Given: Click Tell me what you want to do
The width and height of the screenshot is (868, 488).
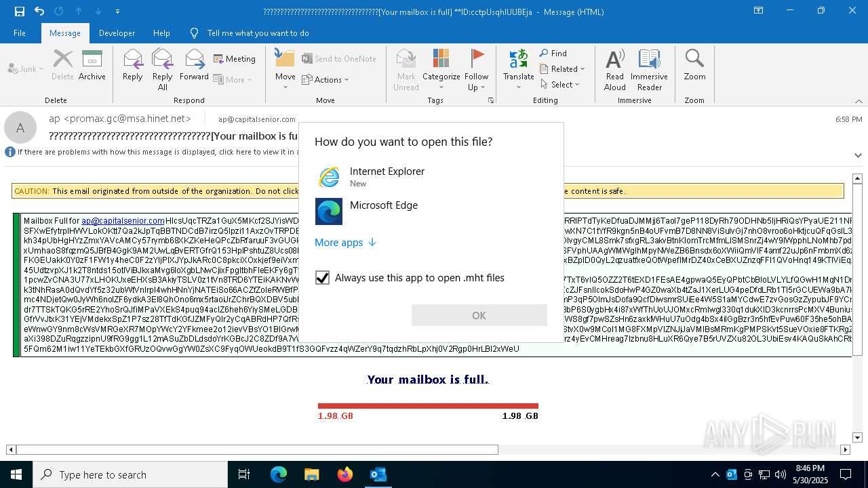Looking at the screenshot, I should click(258, 33).
